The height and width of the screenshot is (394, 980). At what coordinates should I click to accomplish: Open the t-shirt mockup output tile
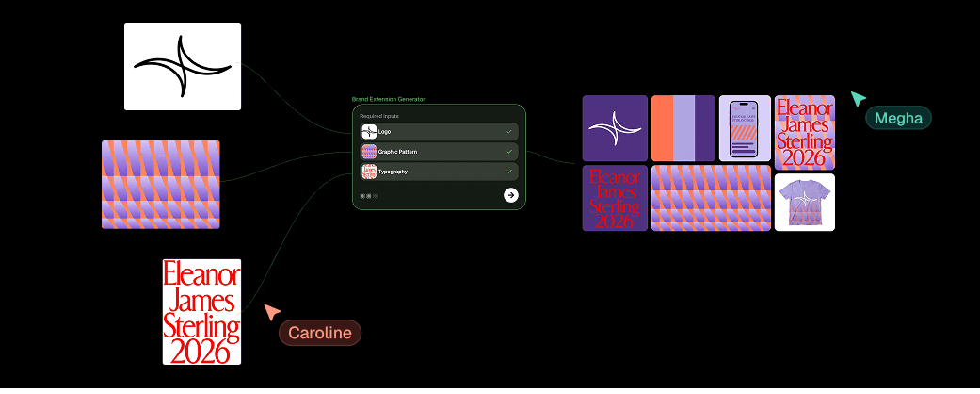805,203
